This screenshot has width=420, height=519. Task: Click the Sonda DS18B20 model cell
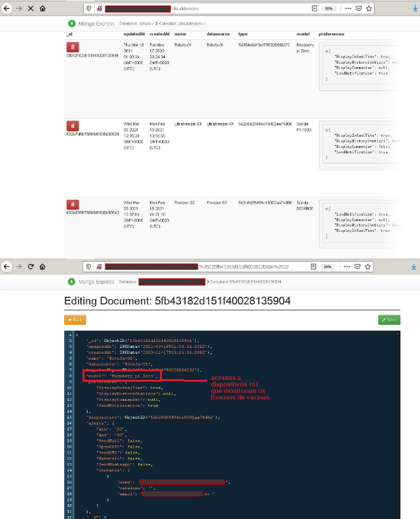click(x=305, y=206)
